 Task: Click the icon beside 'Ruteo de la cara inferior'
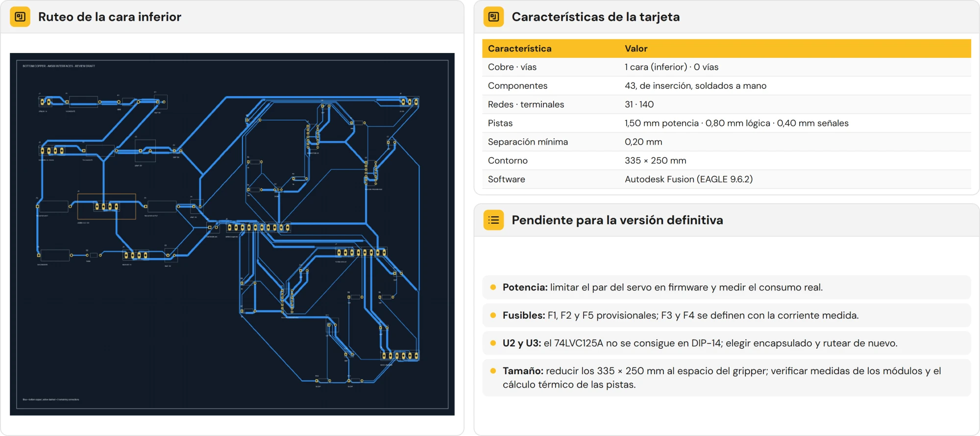coord(20,17)
